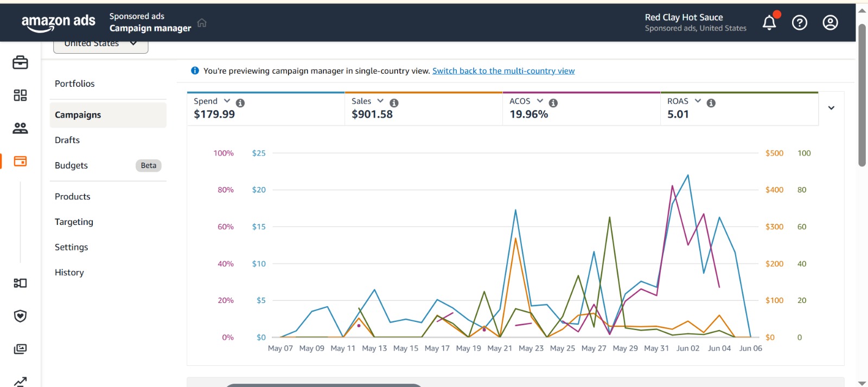Click the briefcase icon in left sidebar
The width and height of the screenshot is (868, 387).
pyautogui.click(x=20, y=63)
